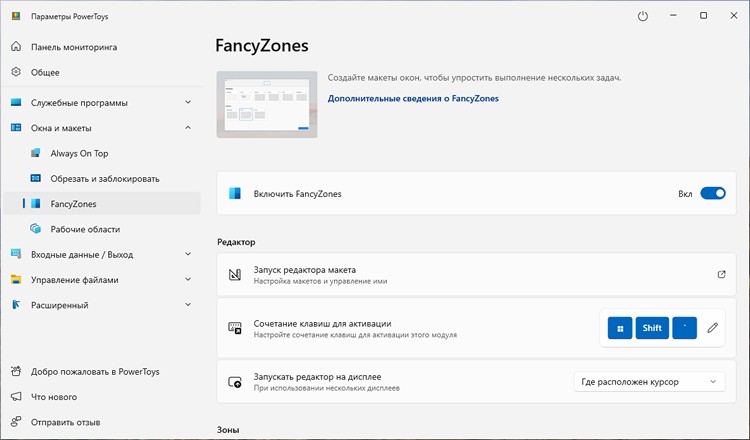Click the FancyZones preview thumbnail image
Screen dimensions: 750x440
267,104
